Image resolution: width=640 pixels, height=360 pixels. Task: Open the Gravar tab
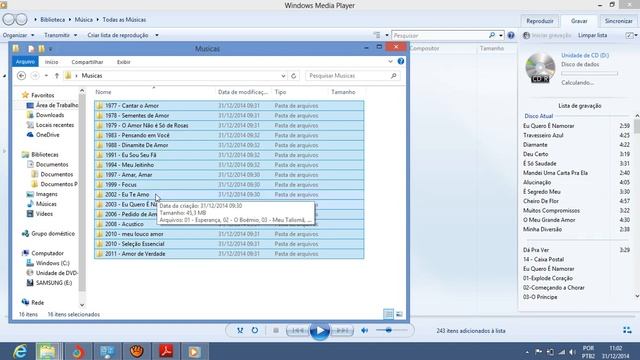579,21
